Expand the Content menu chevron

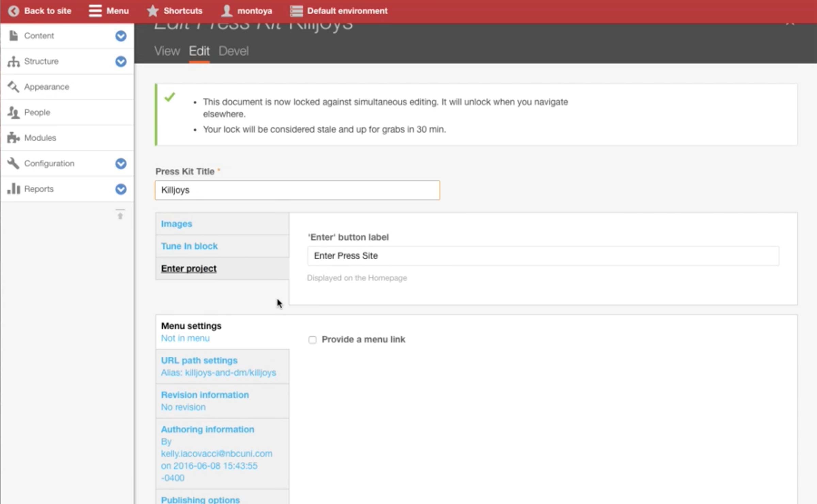121,36
